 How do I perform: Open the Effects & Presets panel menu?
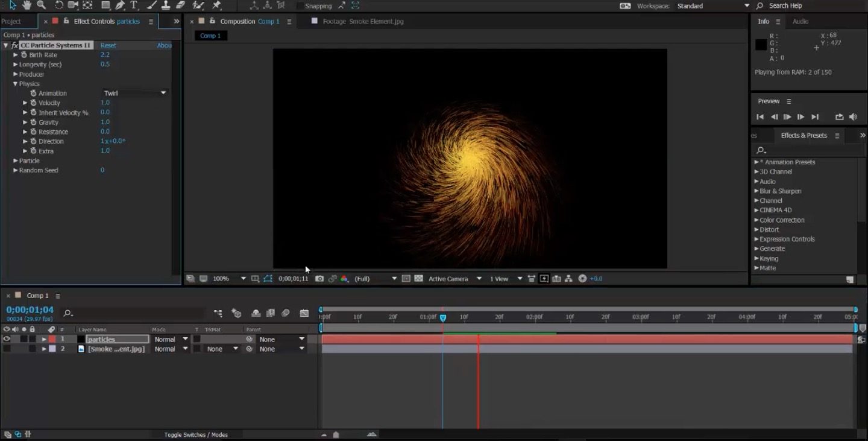837,136
